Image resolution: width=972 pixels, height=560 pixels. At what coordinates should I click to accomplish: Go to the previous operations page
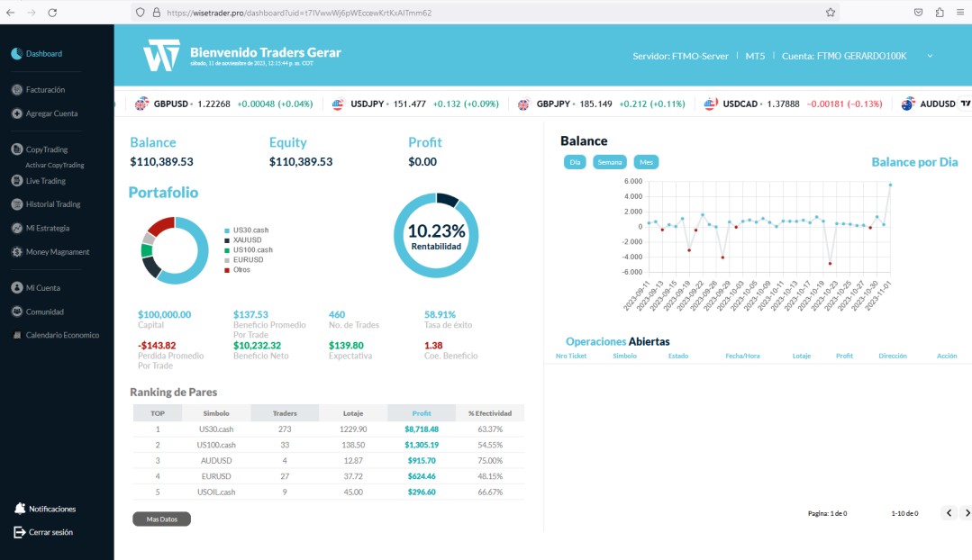click(949, 513)
